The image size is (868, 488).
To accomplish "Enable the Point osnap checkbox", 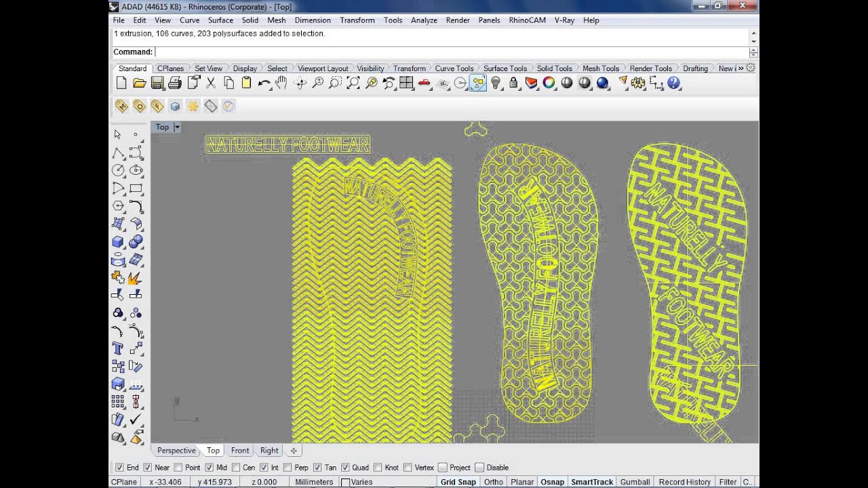I will 178,468.
